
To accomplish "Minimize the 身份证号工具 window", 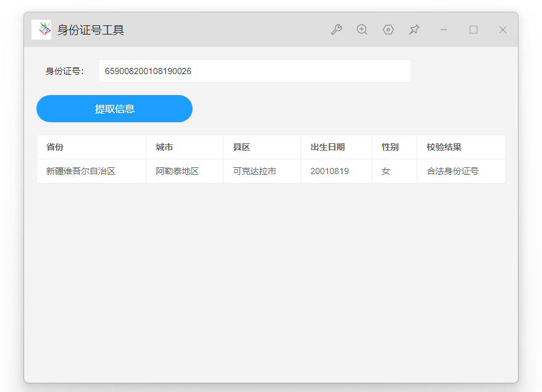I will (x=444, y=30).
